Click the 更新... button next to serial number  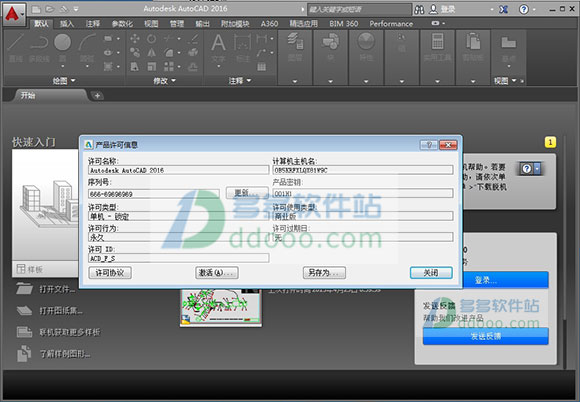(x=247, y=193)
